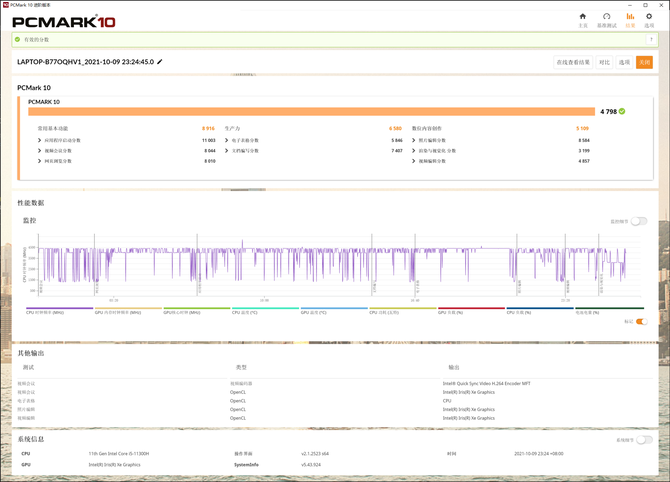
Task: Toggle the markers switch below the chart
Action: point(641,322)
